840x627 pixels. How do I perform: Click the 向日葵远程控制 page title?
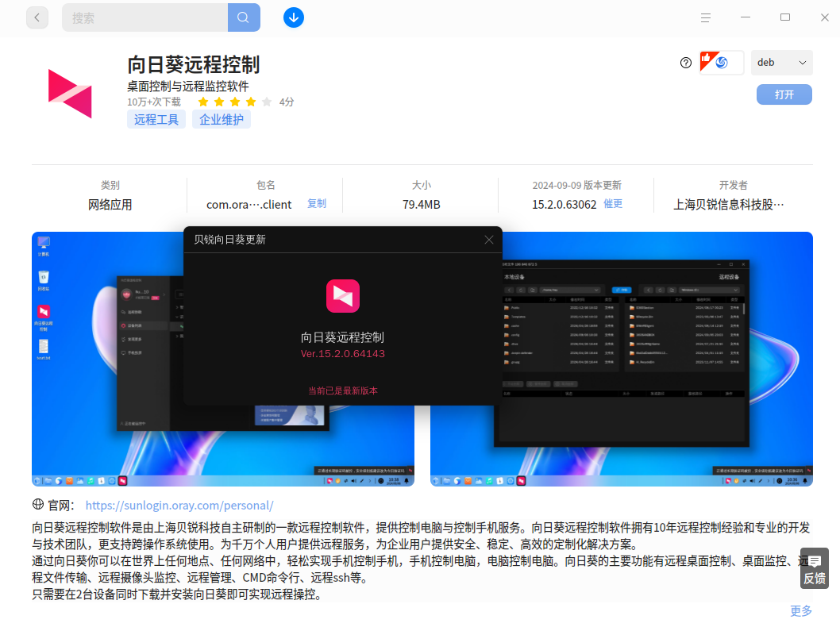[x=194, y=65]
